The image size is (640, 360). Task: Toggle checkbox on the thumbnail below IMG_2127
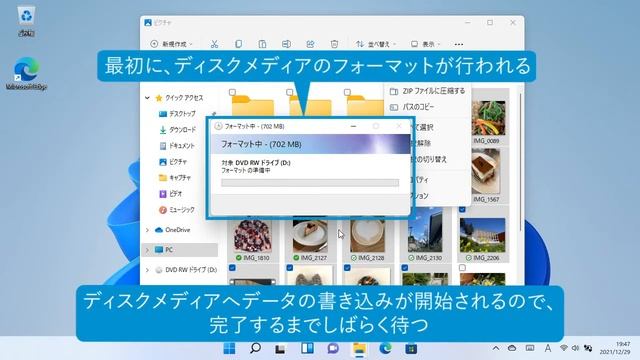tap(290, 268)
